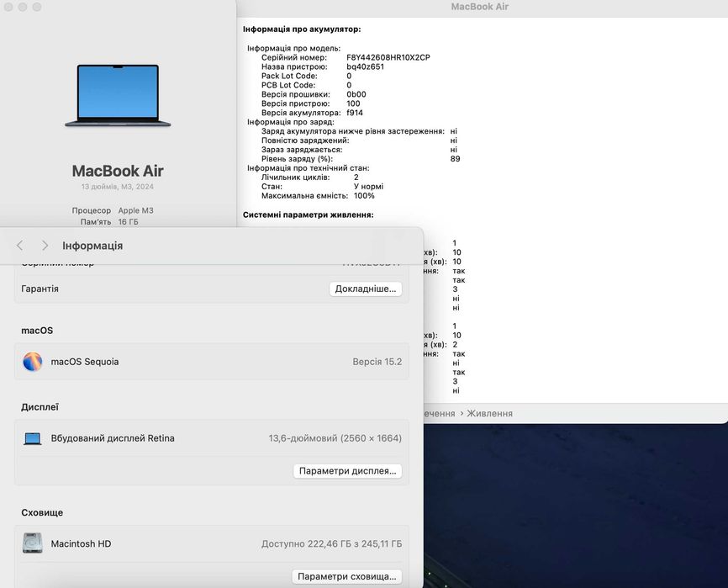Select device name value bq40z651

coord(365,67)
